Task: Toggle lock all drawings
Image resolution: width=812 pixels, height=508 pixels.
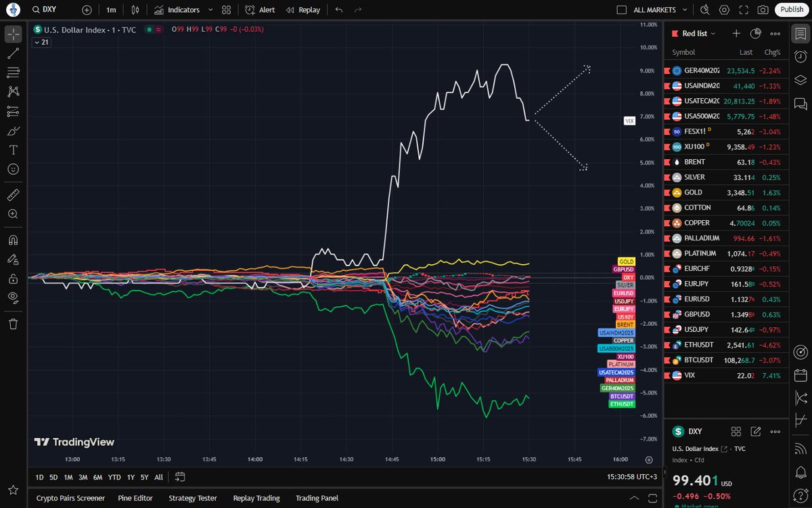Action: click(x=14, y=278)
